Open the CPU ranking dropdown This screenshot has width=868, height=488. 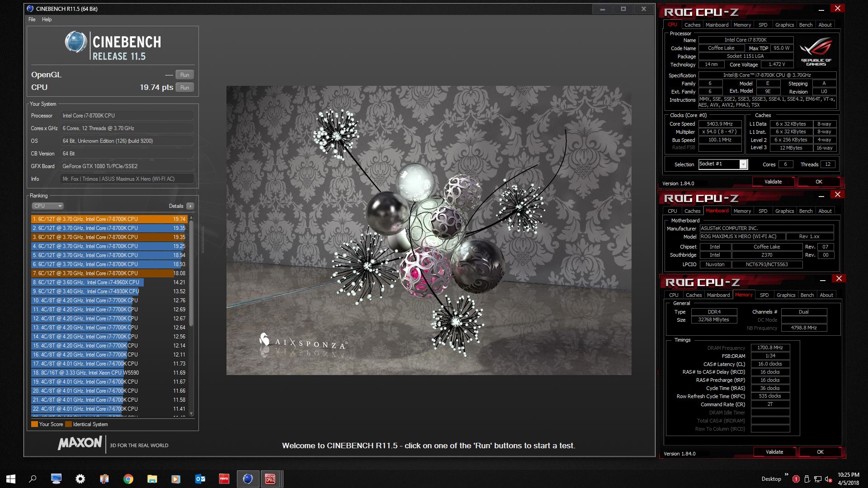point(47,206)
